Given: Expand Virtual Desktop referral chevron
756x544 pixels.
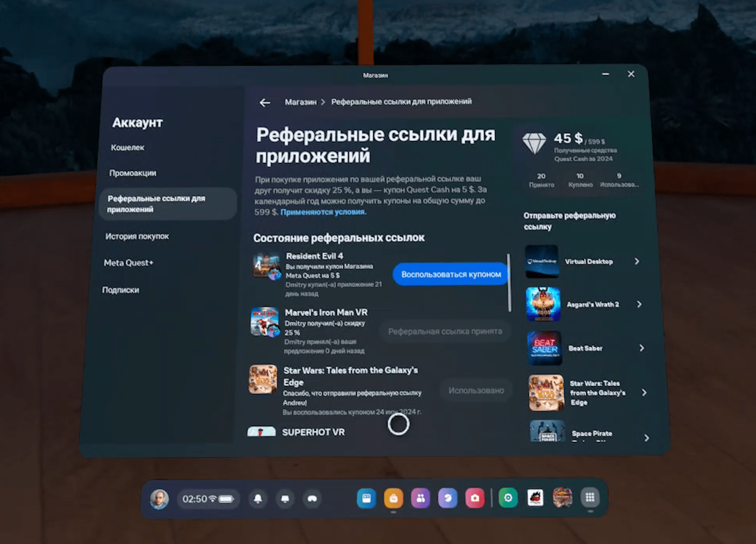Looking at the screenshot, I should coord(637,262).
